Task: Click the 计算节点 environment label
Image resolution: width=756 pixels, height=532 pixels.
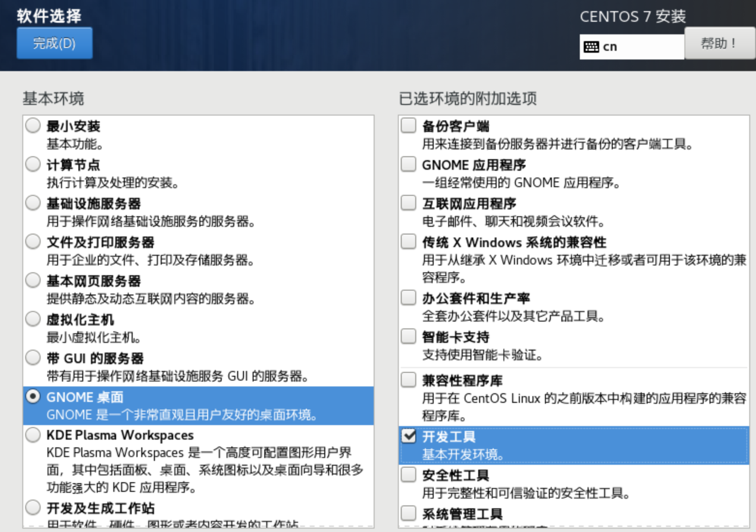Action: [x=73, y=165]
